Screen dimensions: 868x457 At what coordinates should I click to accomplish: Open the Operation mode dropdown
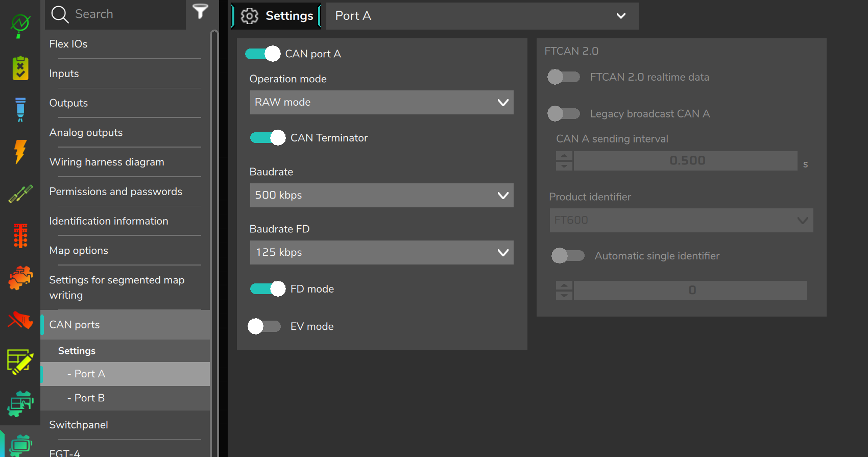pyautogui.click(x=381, y=102)
